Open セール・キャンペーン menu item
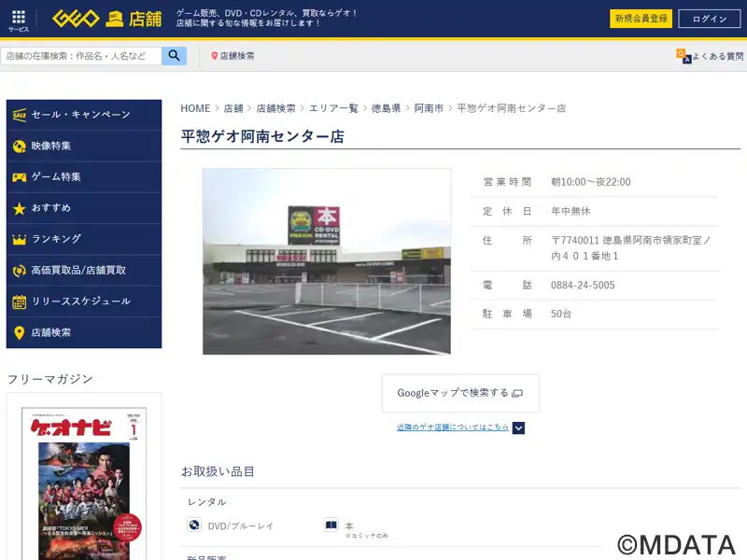The height and width of the screenshot is (560, 747). tap(84, 115)
